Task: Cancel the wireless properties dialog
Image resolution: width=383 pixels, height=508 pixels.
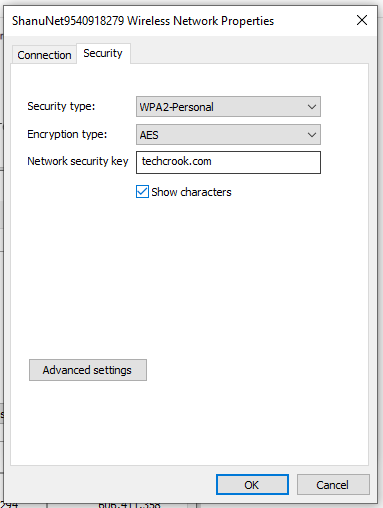Action: [x=333, y=485]
